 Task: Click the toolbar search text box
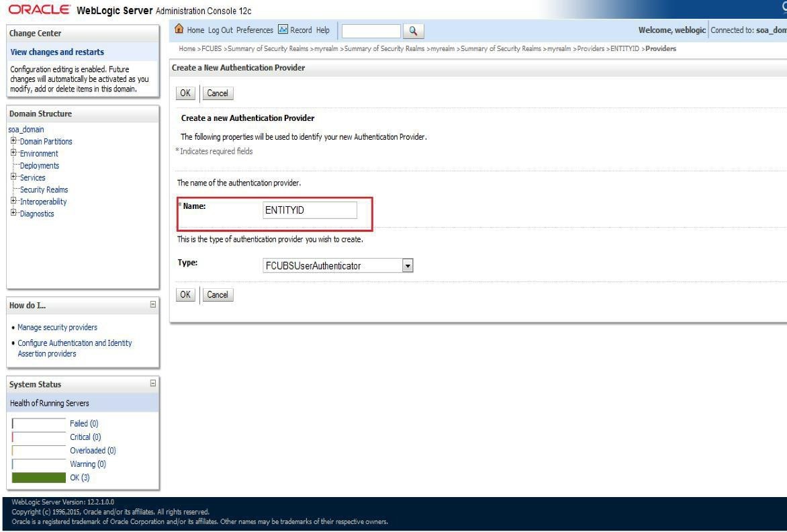371,31
